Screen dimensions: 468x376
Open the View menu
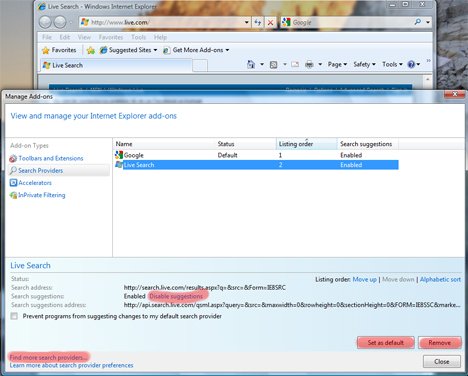tap(84, 37)
